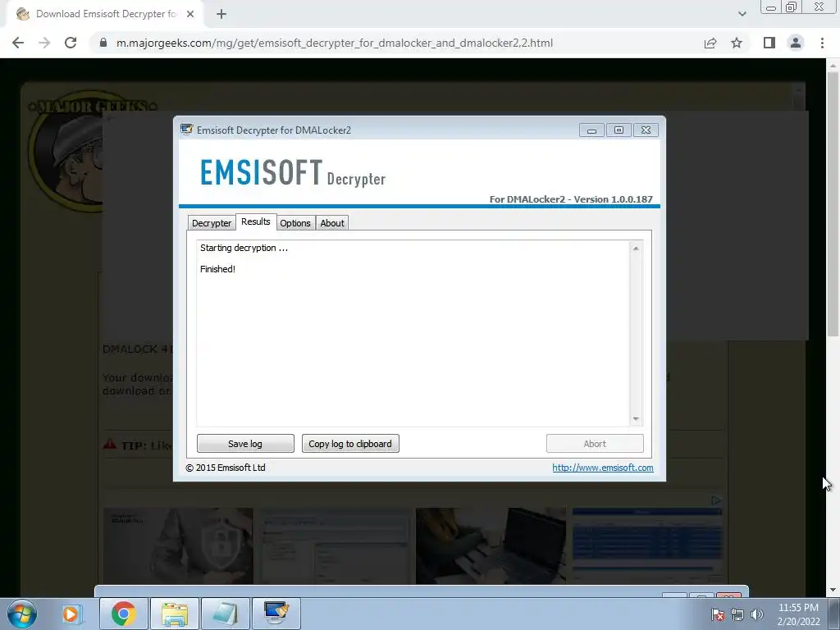Bookmark this page with star icon
The height and width of the screenshot is (630, 840).
coord(737,43)
